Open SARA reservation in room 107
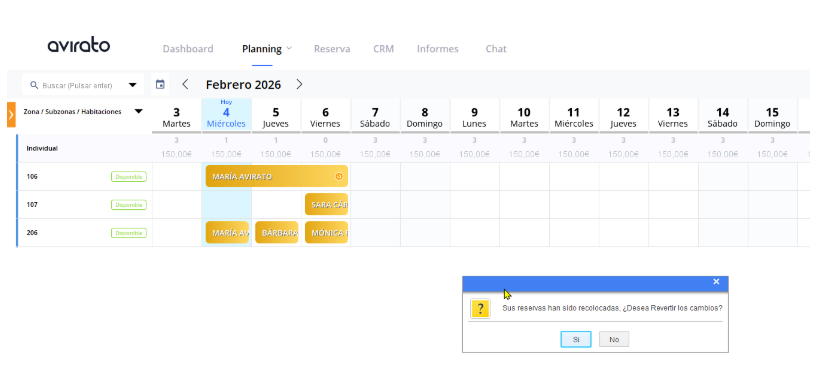The image size is (825, 372). tap(326, 204)
